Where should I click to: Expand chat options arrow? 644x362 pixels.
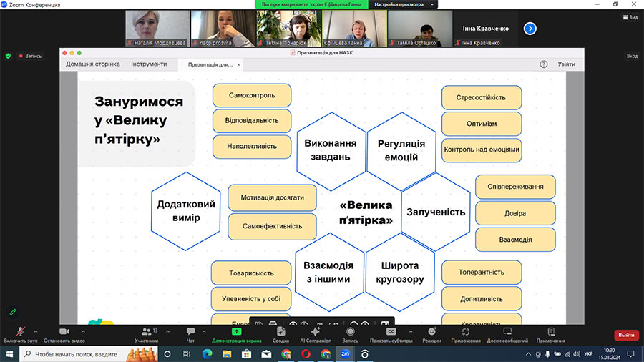pyautogui.click(x=204, y=331)
